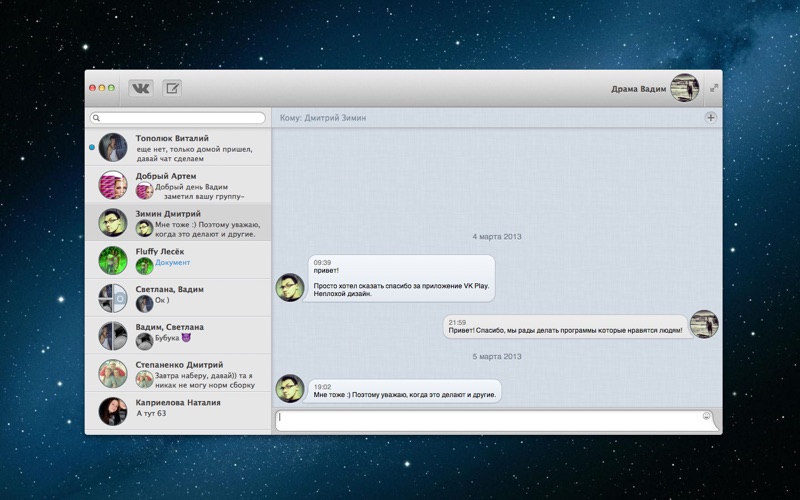Click small avatar in Добрый Артем preview
800x500 pixels.
tap(144, 191)
